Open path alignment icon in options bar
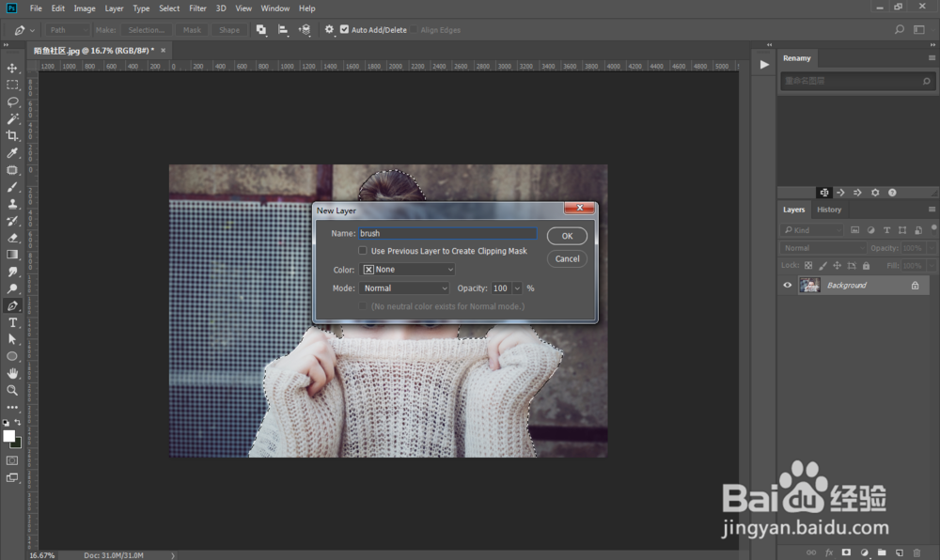Screen dimensions: 940x560 click(283, 29)
